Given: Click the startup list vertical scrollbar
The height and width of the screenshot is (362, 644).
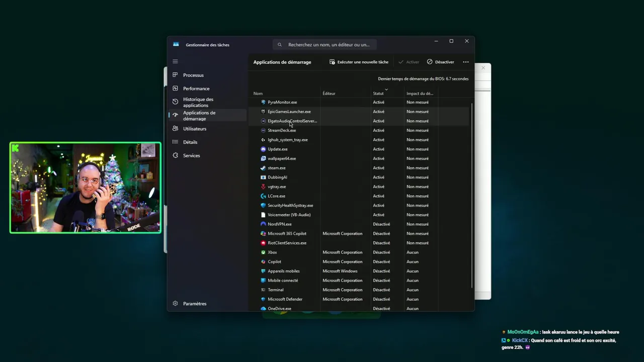Looking at the screenshot, I should point(472,196).
